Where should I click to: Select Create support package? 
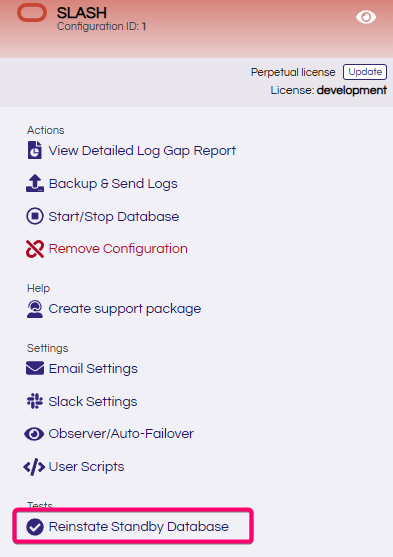click(125, 309)
